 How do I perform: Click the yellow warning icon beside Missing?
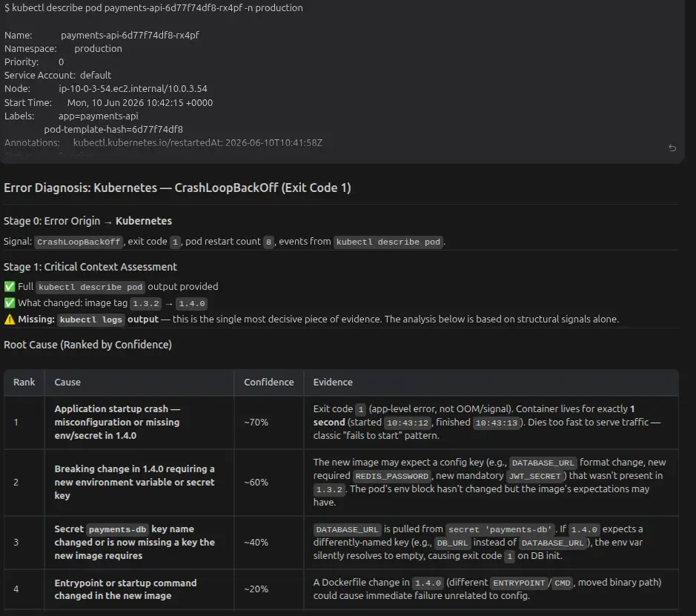pos(10,319)
